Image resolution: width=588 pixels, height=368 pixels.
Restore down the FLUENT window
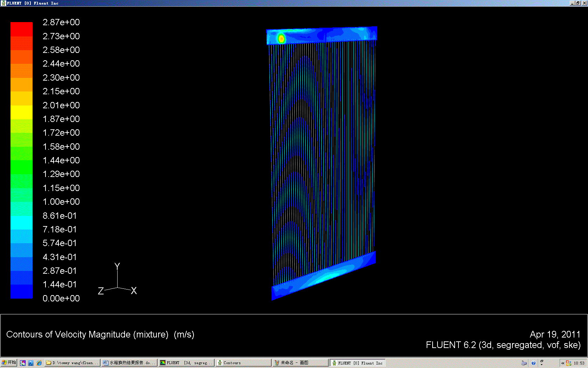(578, 3)
